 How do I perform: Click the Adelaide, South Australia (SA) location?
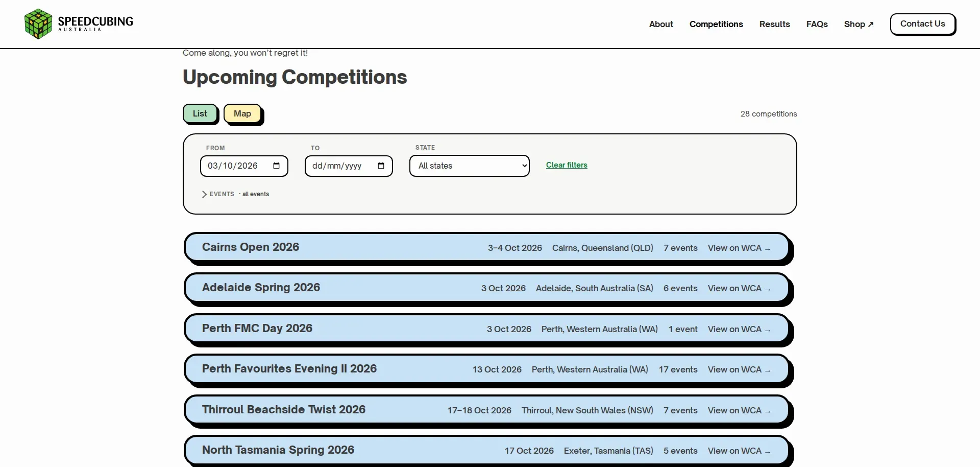pyautogui.click(x=595, y=288)
